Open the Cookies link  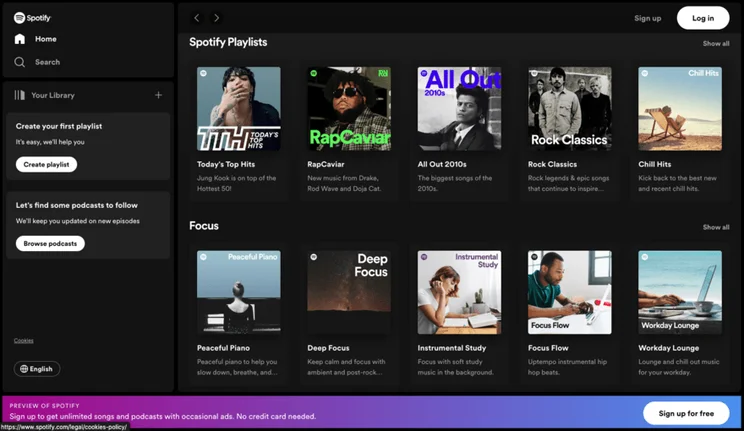point(24,340)
